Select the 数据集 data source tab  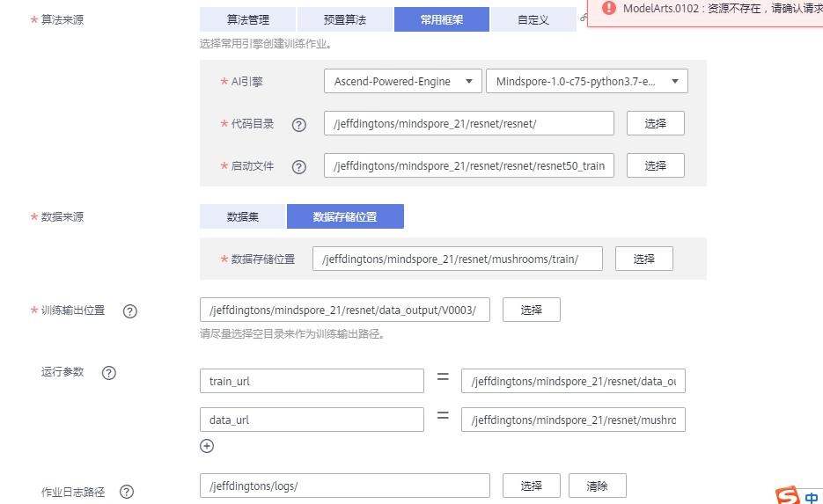point(243,216)
